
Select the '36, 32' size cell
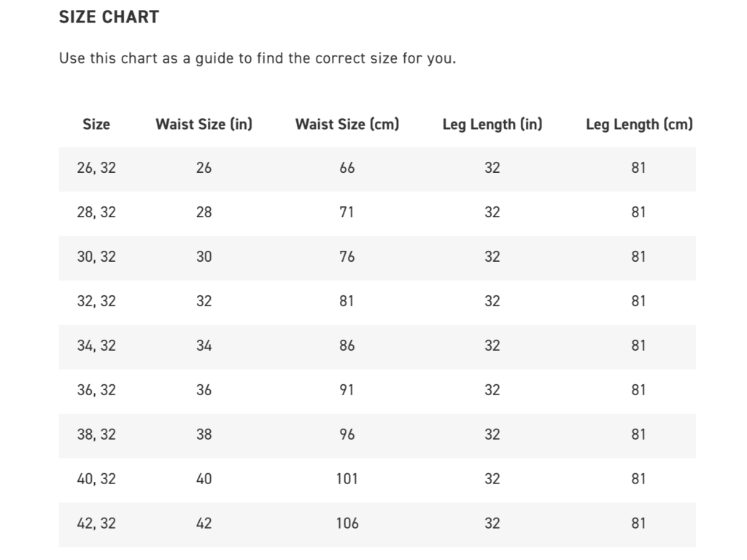(x=96, y=390)
